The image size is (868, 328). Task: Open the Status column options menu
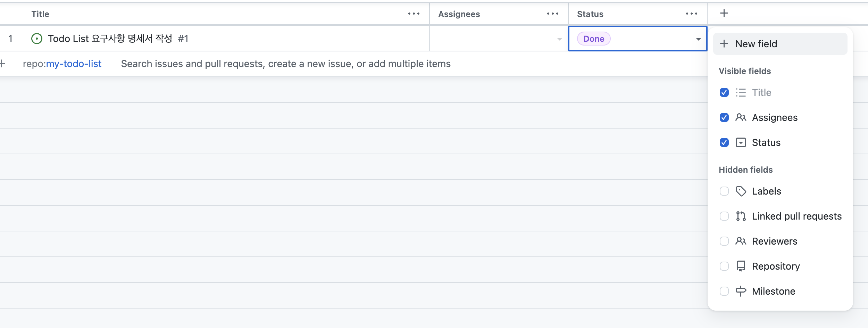pos(691,14)
